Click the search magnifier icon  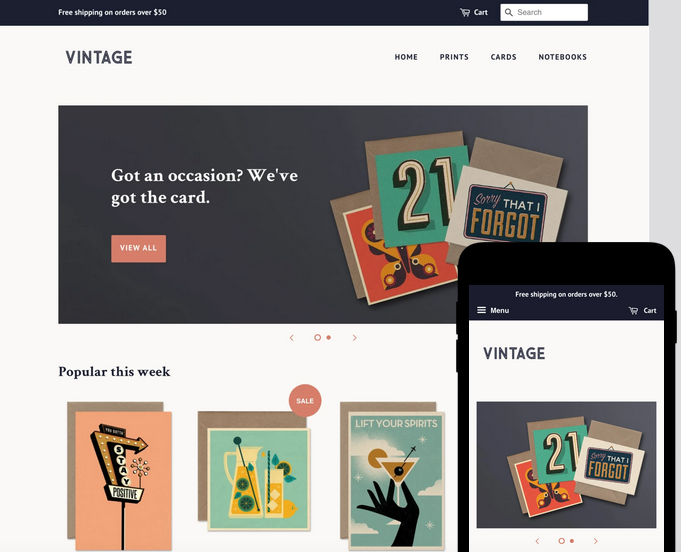509,13
